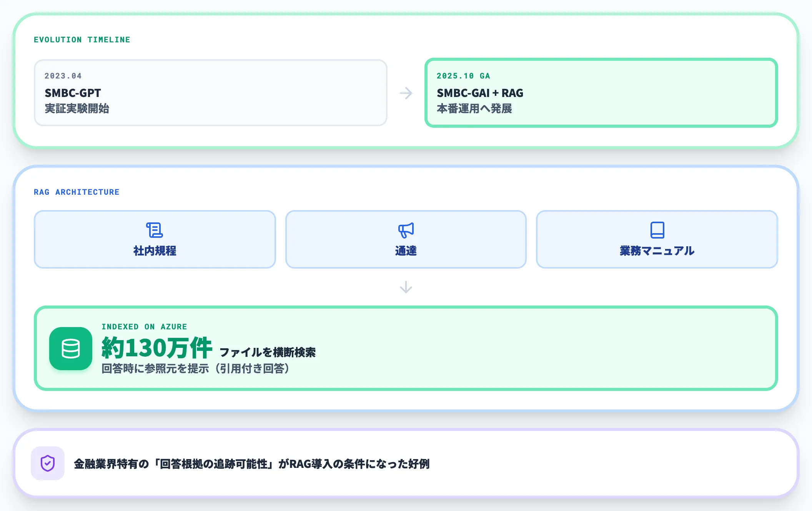Click the scroll document icon above 社内規程
This screenshot has width=812, height=511.
click(155, 230)
